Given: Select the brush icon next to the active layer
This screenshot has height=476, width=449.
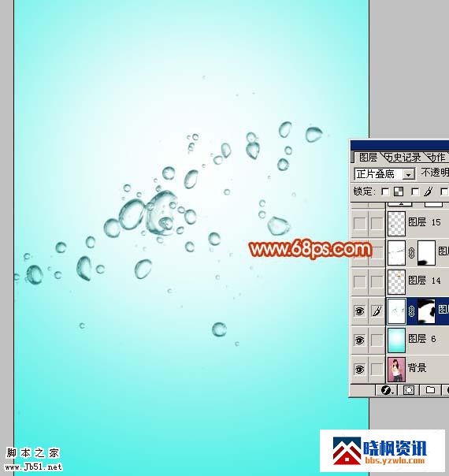Looking at the screenshot, I should point(377,311).
